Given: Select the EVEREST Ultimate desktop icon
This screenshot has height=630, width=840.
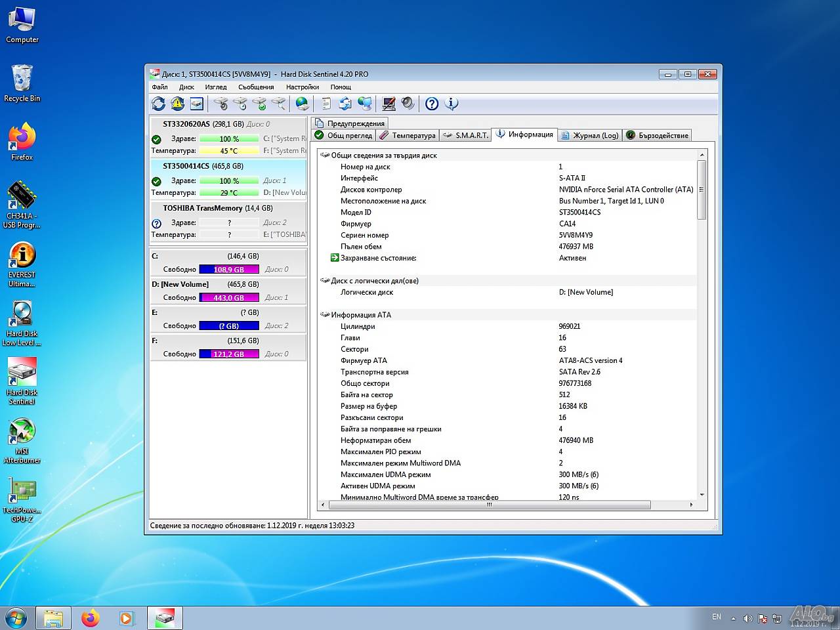Looking at the screenshot, I should point(22,264).
